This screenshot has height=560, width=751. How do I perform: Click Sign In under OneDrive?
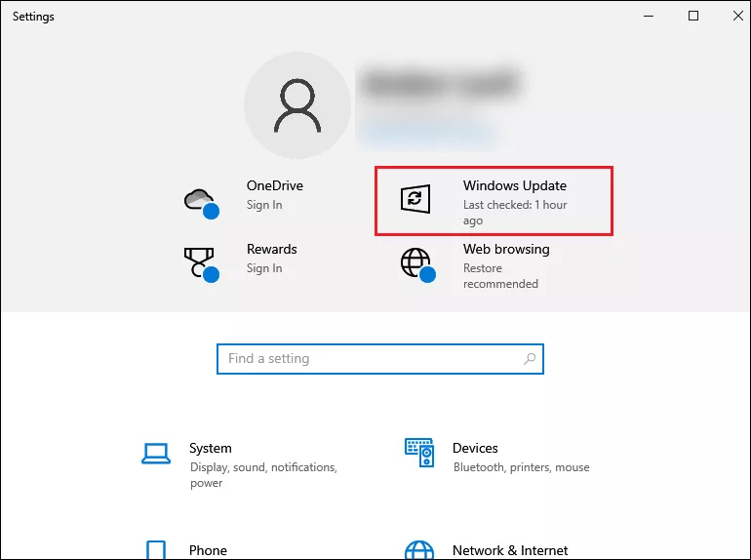click(264, 205)
